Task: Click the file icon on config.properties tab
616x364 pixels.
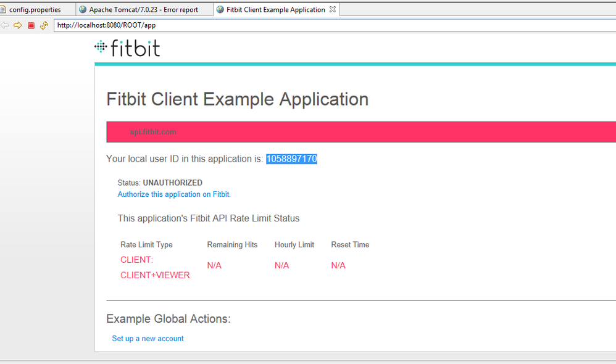Action: click(x=2, y=9)
